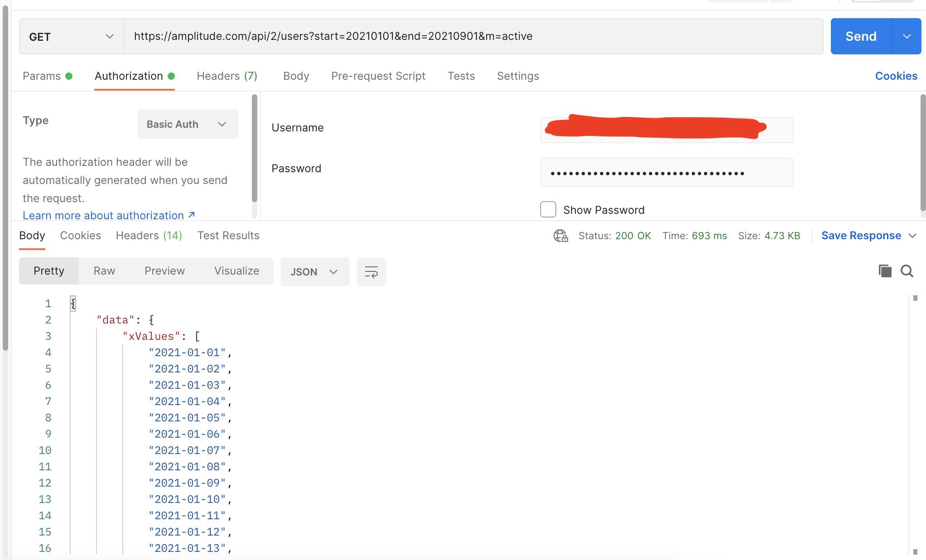926x560 pixels.
Task: Click the external link arrow icon
Action: tap(192, 215)
